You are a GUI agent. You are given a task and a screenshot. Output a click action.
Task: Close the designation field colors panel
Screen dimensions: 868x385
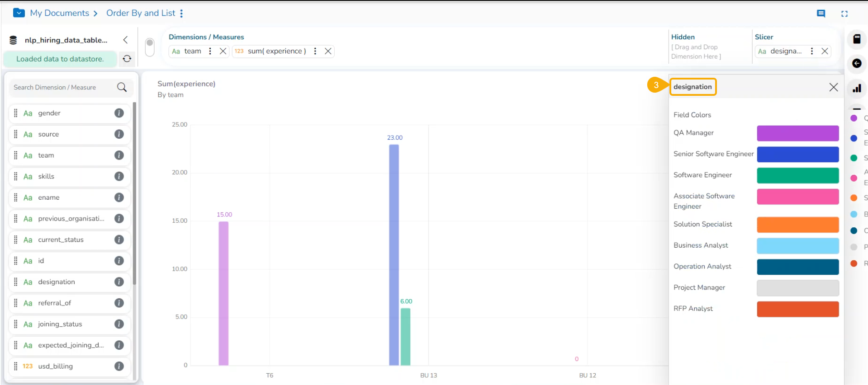point(834,87)
